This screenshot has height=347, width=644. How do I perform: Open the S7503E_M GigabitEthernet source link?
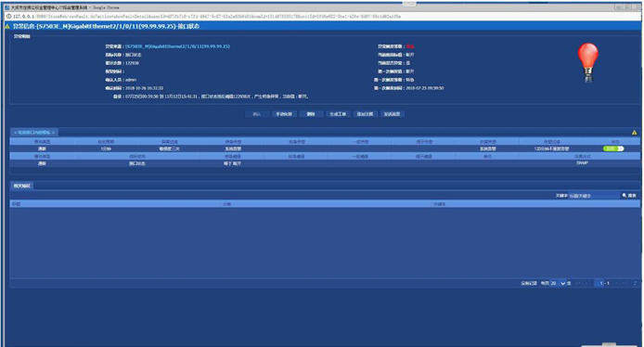(x=177, y=46)
